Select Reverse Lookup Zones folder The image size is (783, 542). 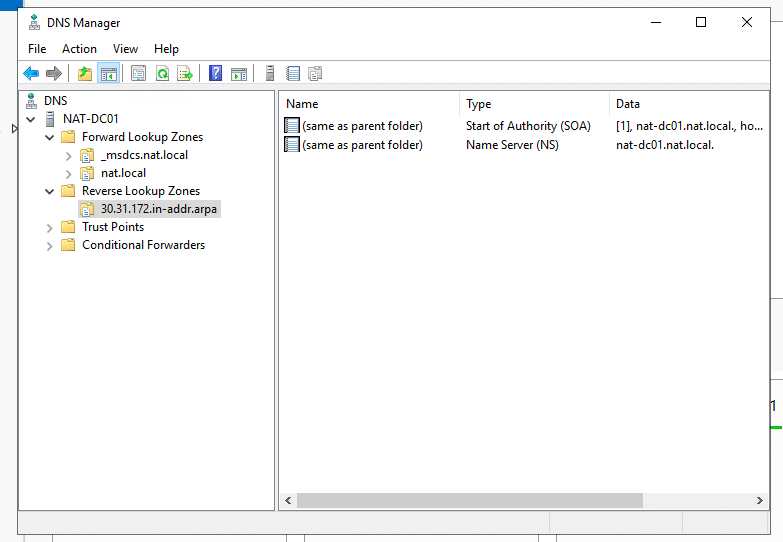tap(141, 191)
